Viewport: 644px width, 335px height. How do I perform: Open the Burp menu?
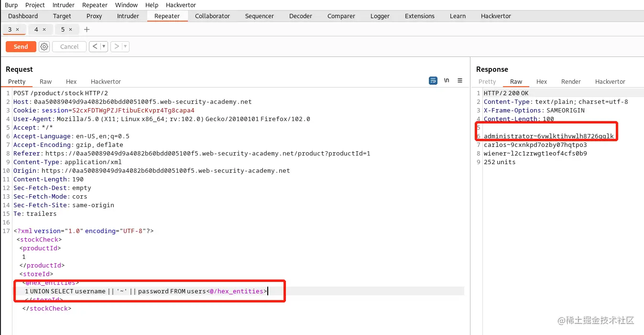click(x=11, y=5)
